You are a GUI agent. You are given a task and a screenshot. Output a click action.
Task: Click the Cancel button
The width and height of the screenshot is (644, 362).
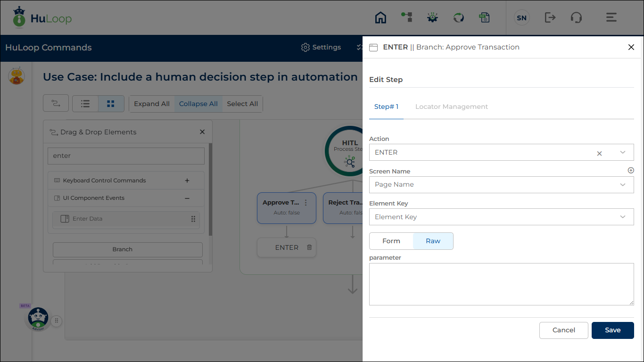[x=563, y=330]
